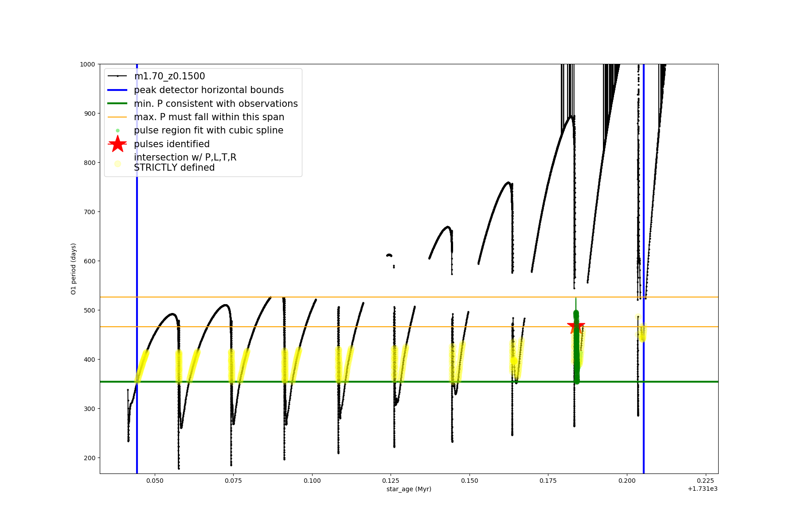Click the +1.731e3 axis offset text
Screen dimensions: 798x532
point(702,489)
